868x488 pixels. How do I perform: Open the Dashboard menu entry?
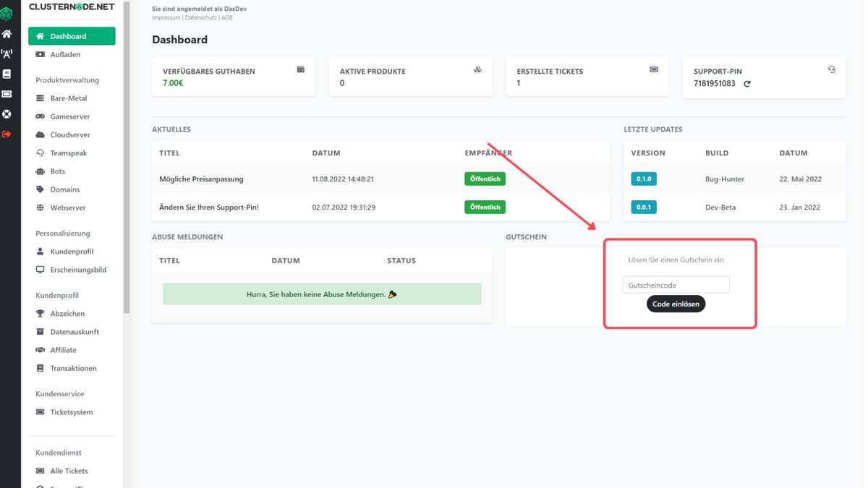tap(72, 36)
